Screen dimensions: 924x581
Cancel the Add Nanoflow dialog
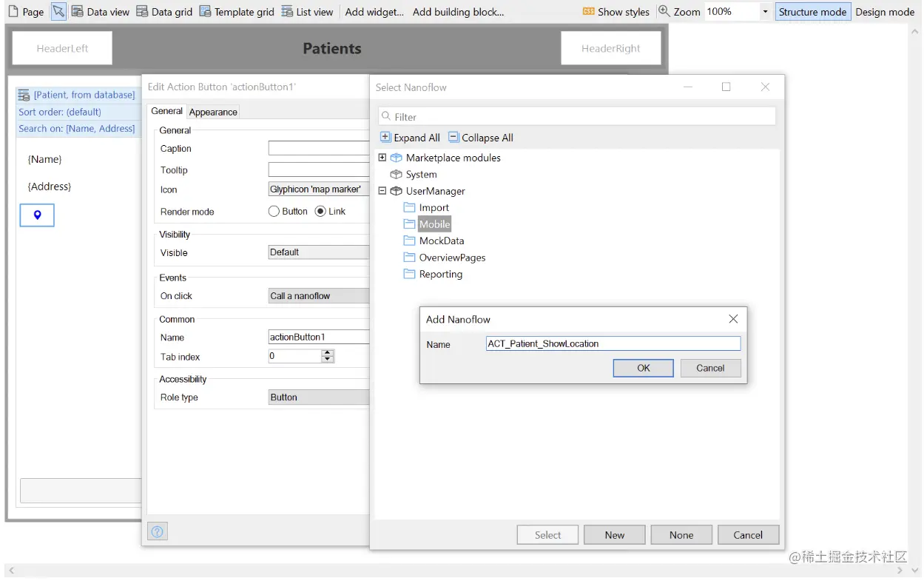[710, 368]
